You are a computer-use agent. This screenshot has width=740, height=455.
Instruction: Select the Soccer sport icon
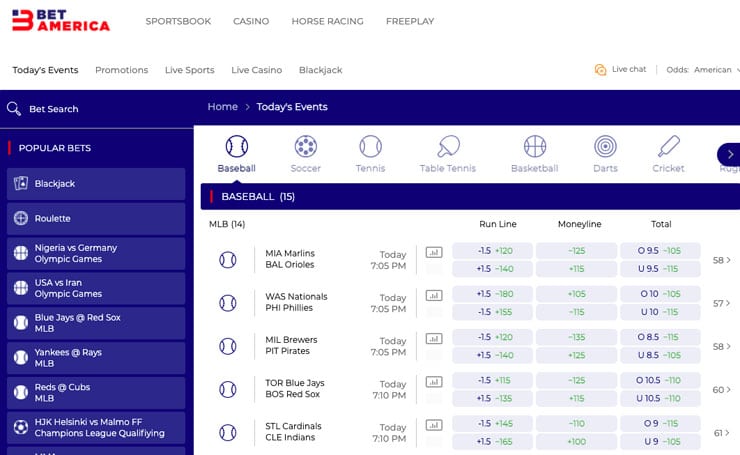click(306, 146)
